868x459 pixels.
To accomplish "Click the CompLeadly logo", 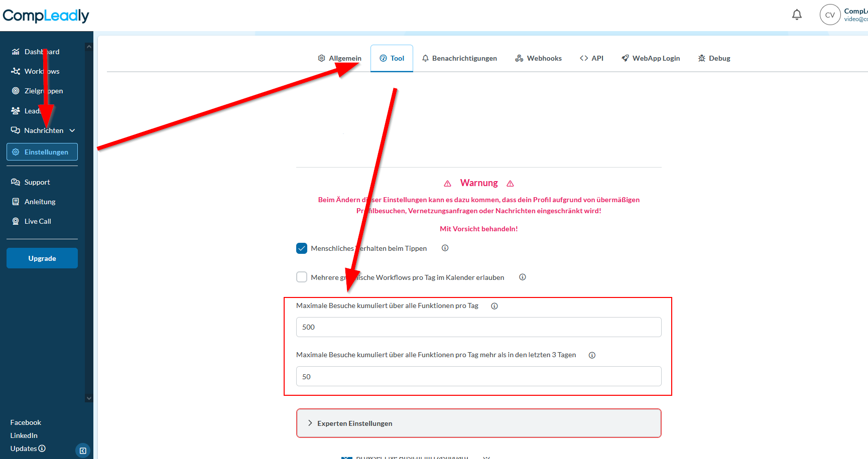I will [x=46, y=16].
